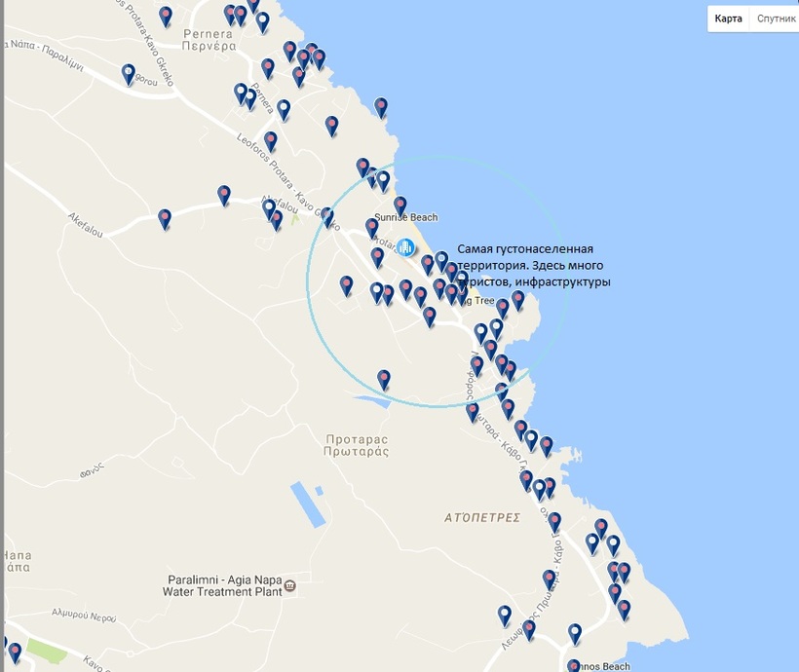Click the ΑΤΟΠΕΤΡΕΣ area label
Screen dimensions: 799x672
pos(480,518)
